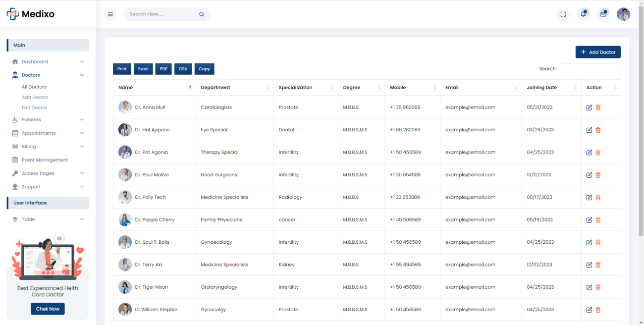Expand the Patients sidebar menu
Image resolution: width=644 pixels, height=325 pixels.
pos(48,120)
